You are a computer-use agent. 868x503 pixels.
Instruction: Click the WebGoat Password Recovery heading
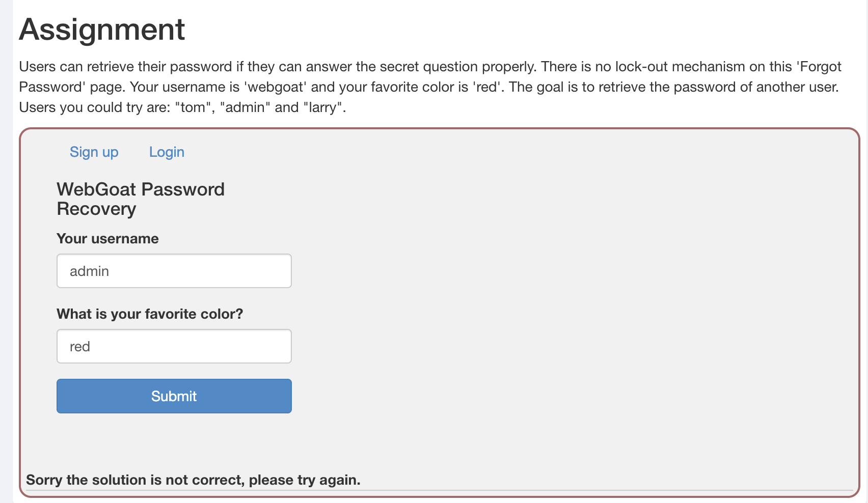pyautogui.click(x=141, y=199)
